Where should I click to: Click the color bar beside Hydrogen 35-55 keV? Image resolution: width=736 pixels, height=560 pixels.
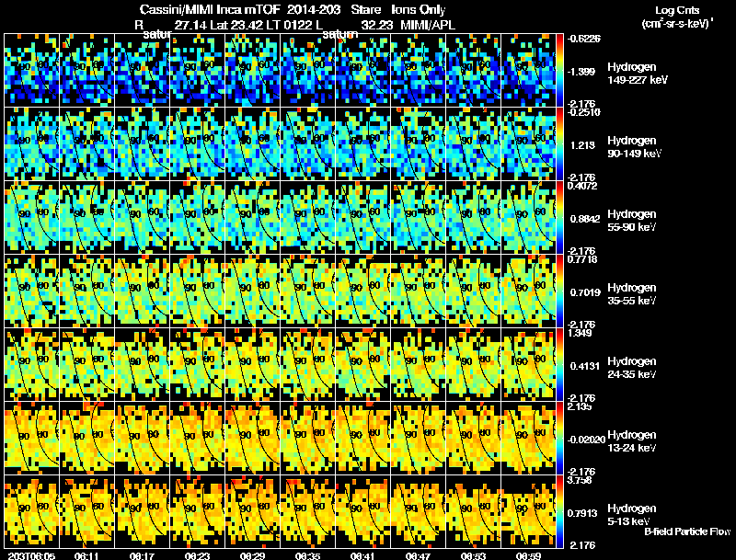pos(559,291)
